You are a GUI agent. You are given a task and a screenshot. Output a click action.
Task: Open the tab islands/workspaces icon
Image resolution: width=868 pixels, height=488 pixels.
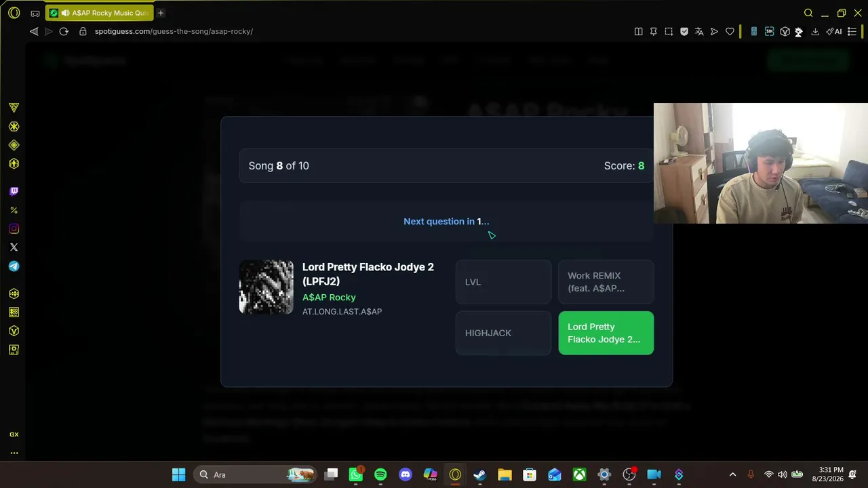pos(35,13)
